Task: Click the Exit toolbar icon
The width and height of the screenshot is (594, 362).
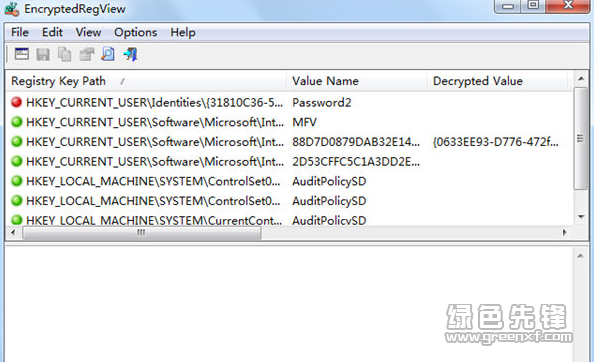Action: (130, 54)
